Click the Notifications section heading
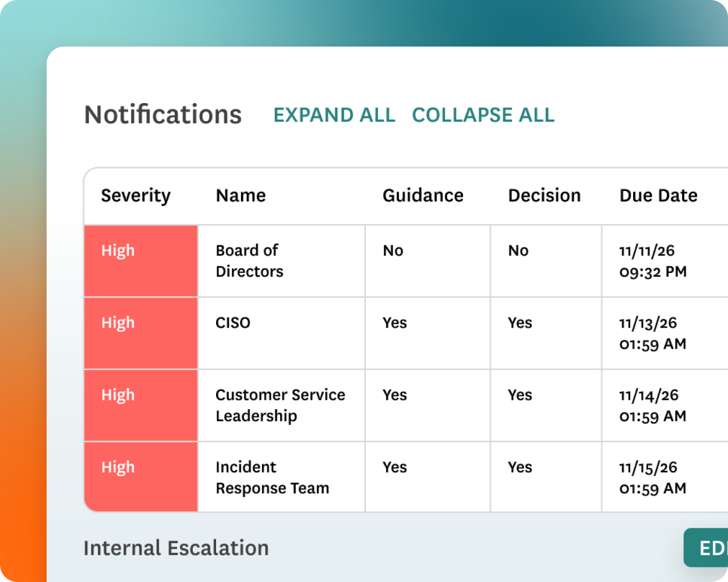The width and height of the screenshot is (728, 582). tap(163, 115)
